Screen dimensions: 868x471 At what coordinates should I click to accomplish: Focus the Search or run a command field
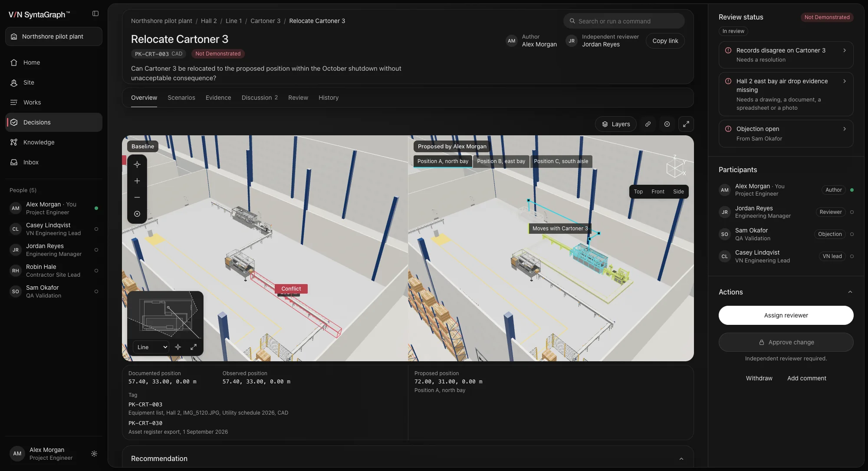[x=624, y=21]
